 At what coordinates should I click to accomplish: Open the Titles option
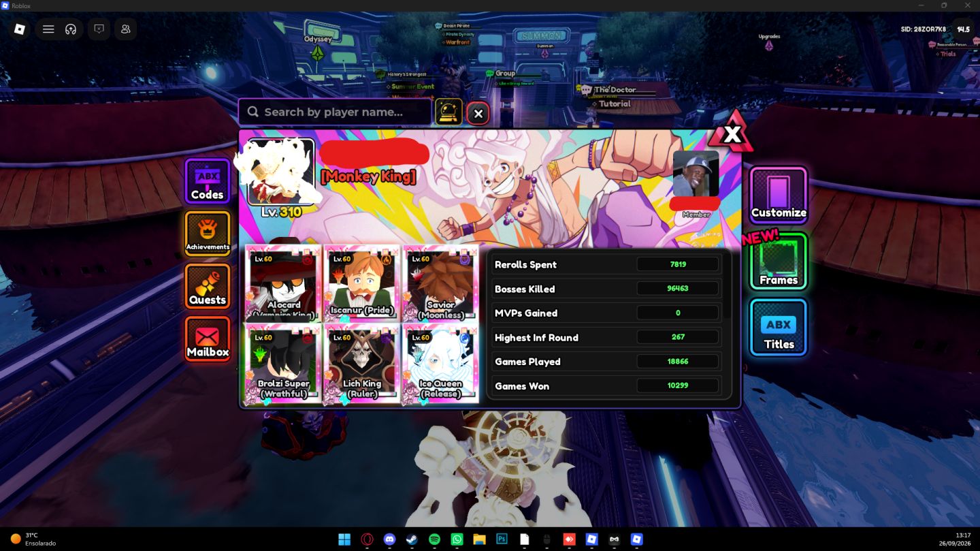779,327
